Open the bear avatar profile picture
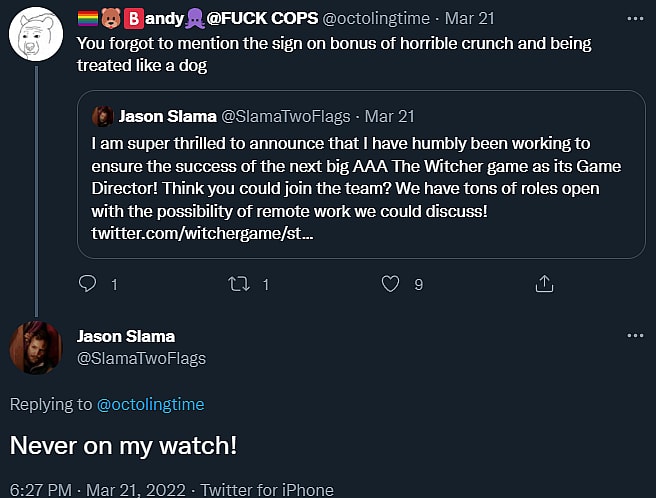 37,36
